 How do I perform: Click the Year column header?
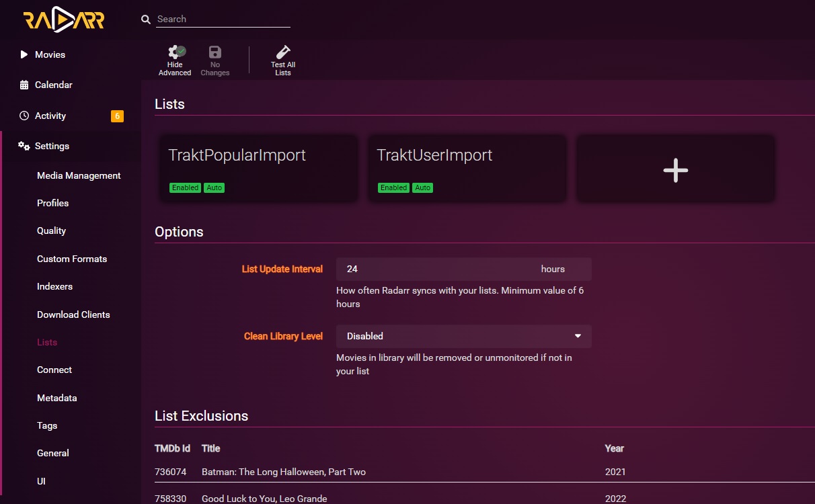click(x=615, y=448)
